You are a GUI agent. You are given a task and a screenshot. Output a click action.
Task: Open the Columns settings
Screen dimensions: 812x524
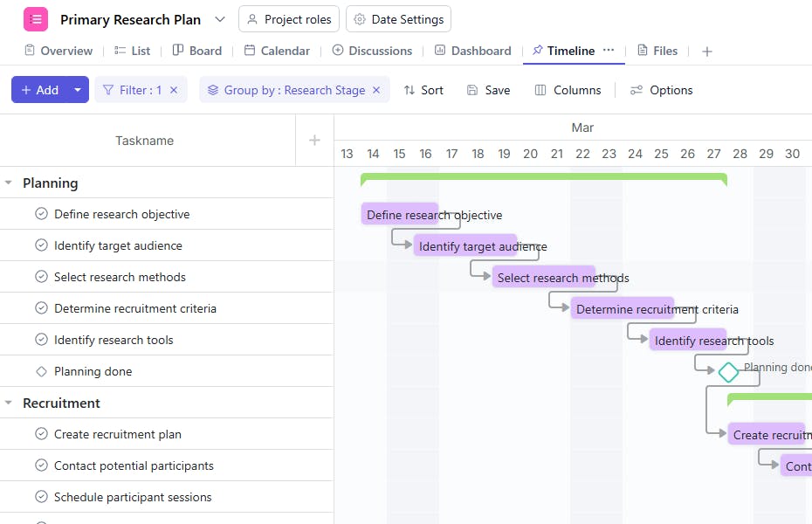[568, 90]
